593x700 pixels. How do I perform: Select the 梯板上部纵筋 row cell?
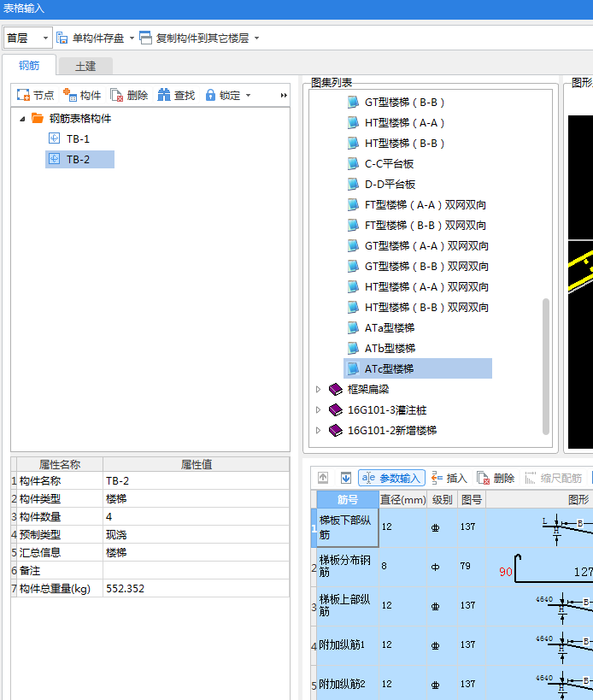(x=348, y=606)
